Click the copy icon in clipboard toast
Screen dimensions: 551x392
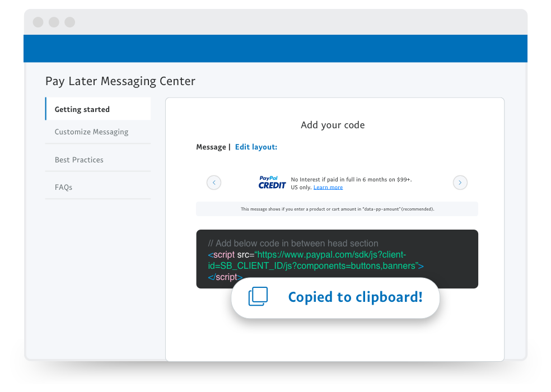click(258, 296)
